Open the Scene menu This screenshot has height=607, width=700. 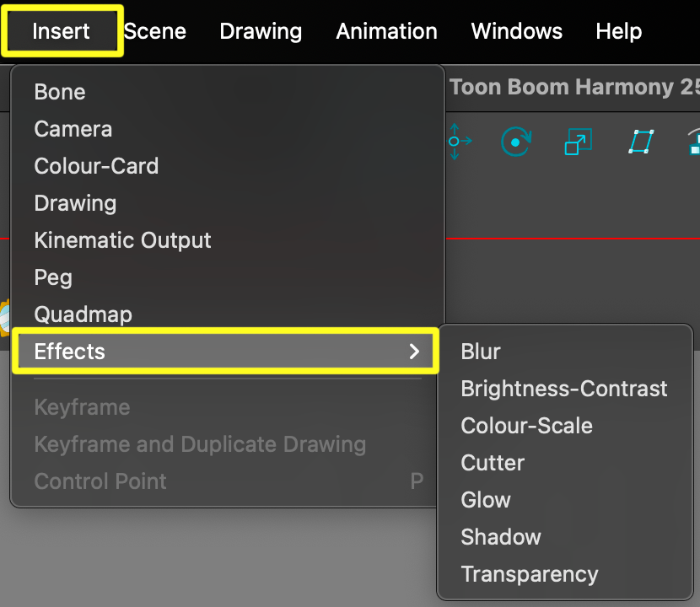tap(154, 31)
